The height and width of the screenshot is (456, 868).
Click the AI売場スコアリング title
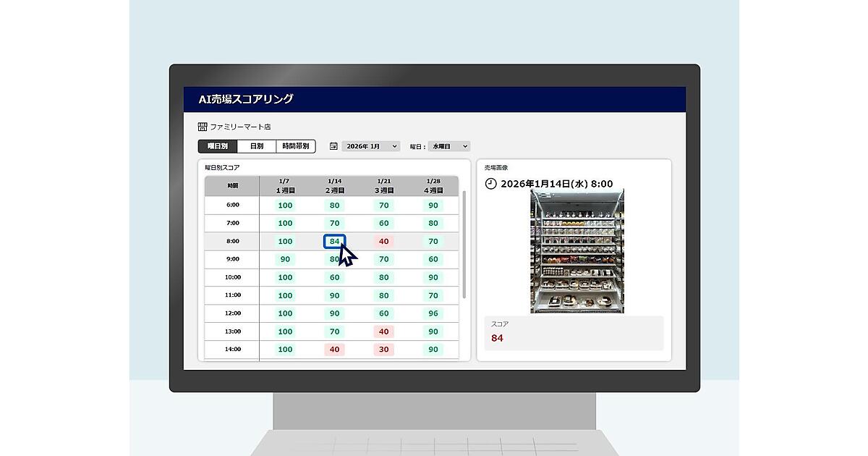(246, 99)
